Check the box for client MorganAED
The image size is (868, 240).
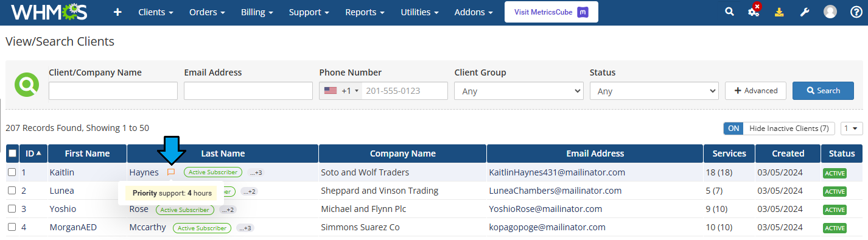(12, 227)
